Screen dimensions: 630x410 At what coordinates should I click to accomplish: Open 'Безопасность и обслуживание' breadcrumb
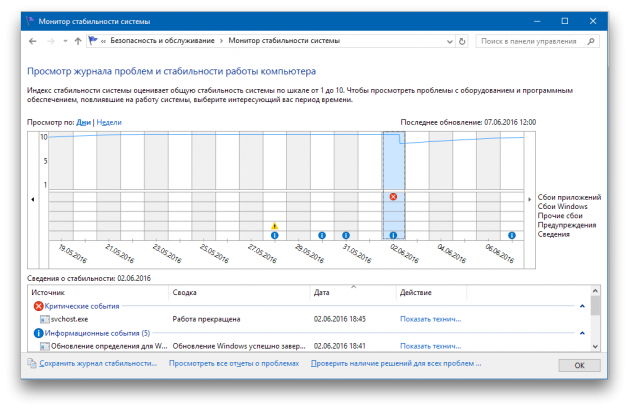pyautogui.click(x=162, y=41)
